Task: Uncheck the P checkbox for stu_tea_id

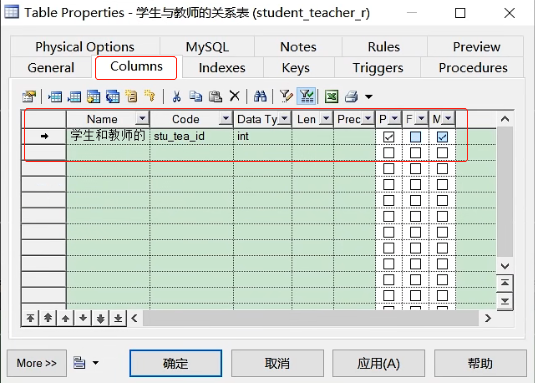Action: [388, 137]
